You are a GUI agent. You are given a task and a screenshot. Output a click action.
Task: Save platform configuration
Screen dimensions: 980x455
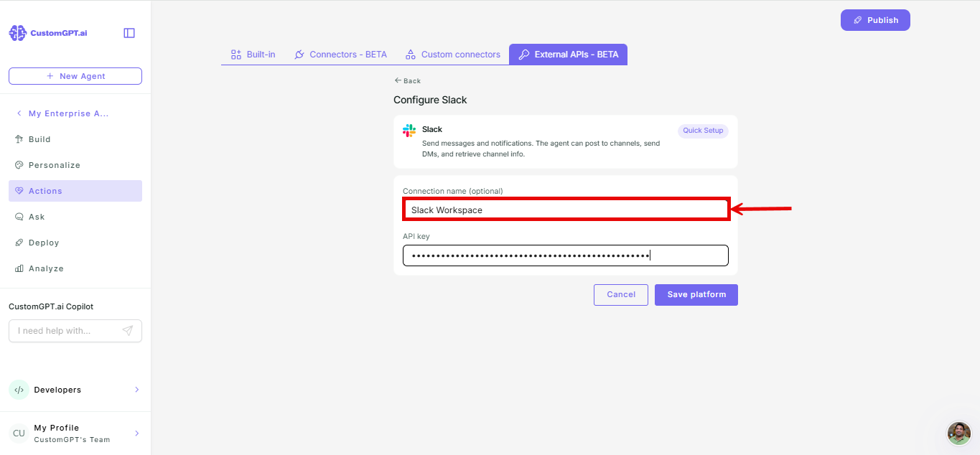[x=696, y=295]
